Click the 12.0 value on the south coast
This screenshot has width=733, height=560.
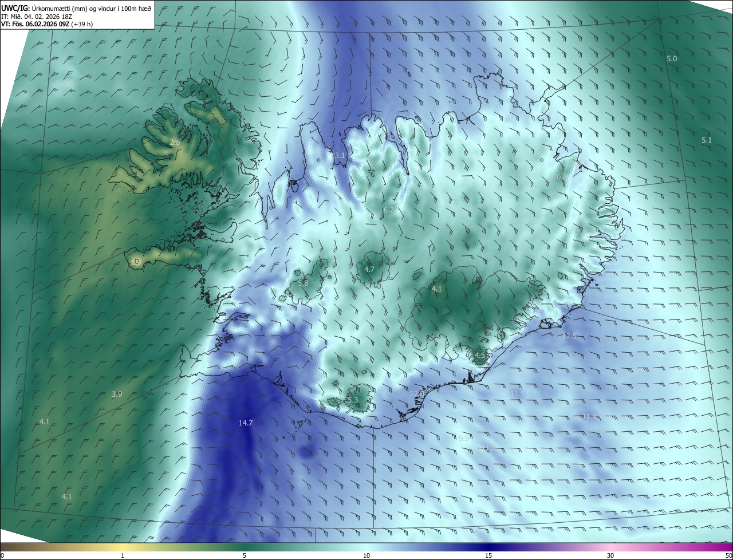417,393
